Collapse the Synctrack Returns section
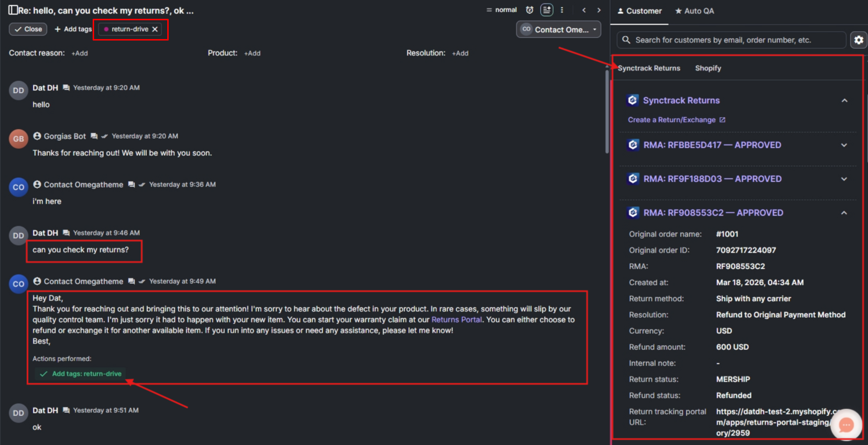Image resolution: width=868 pixels, height=445 pixels. 844,101
